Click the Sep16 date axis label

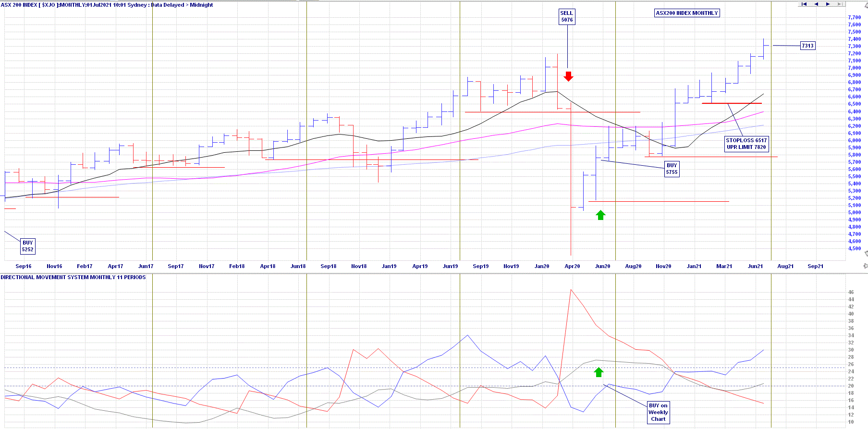24,266
